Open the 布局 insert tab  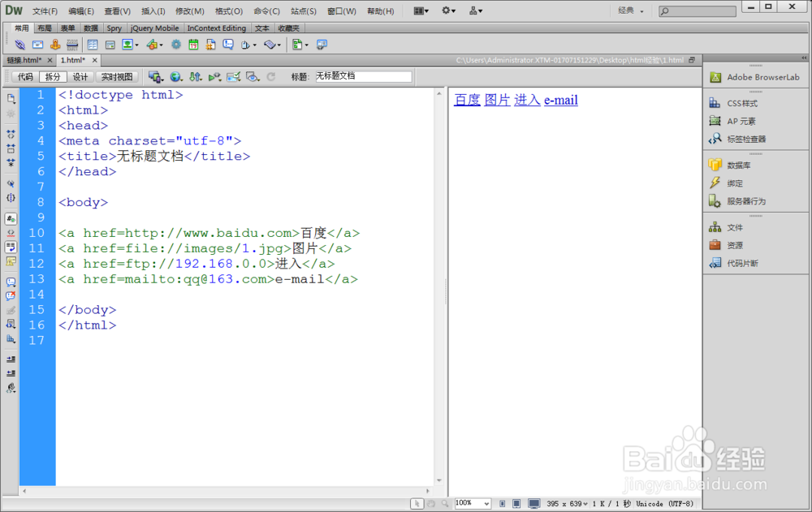(45, 28)
